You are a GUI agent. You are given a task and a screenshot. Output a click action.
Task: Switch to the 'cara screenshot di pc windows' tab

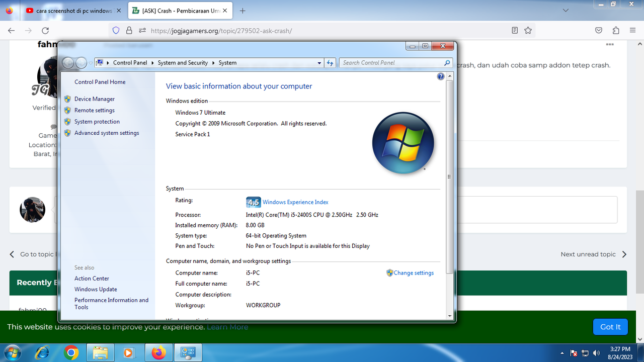pyautogui.click(x=74, y=11)
